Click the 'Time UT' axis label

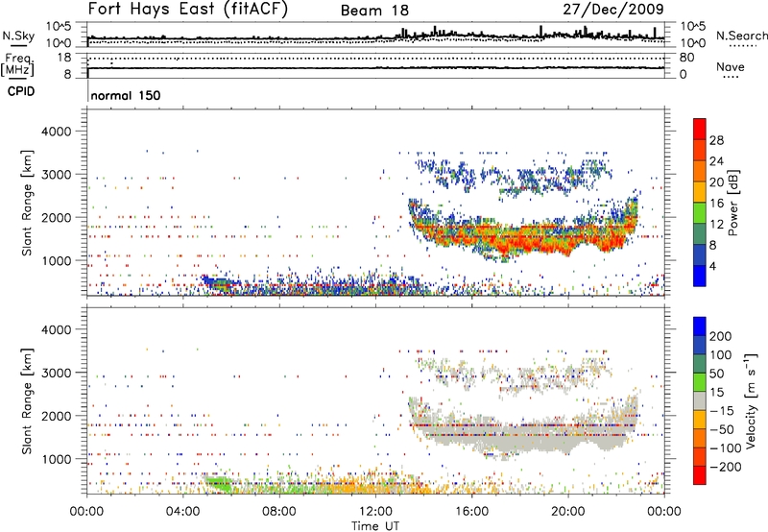click(375, 526)
